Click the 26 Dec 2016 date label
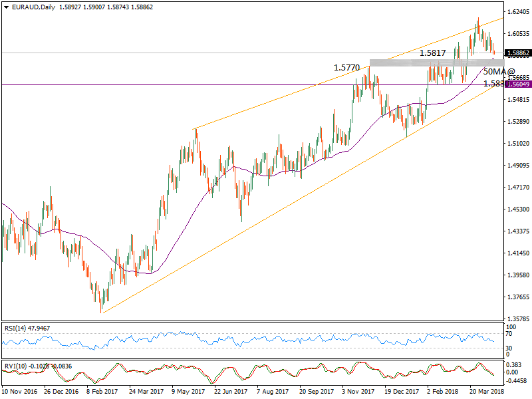The width and height of the screenshot is (532, 399). pyautogui.click(x=61, y=391)
